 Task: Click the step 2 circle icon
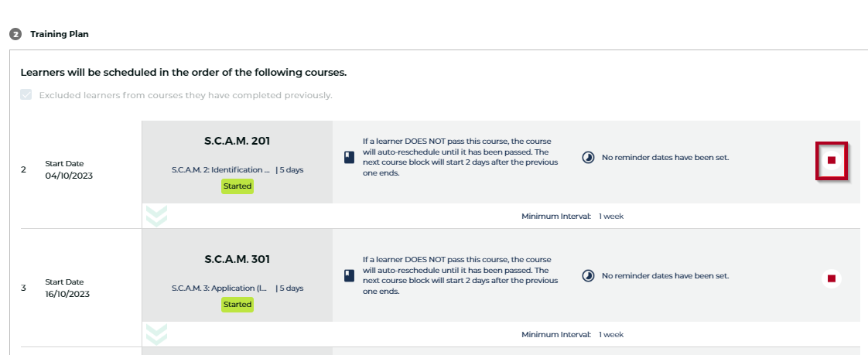point(15,35)
